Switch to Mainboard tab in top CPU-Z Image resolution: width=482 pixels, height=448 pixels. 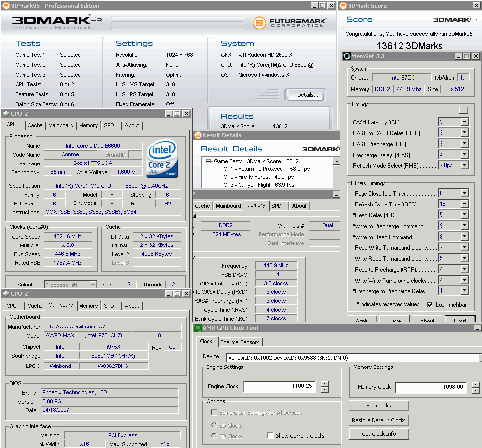click(x=61, y=125)
